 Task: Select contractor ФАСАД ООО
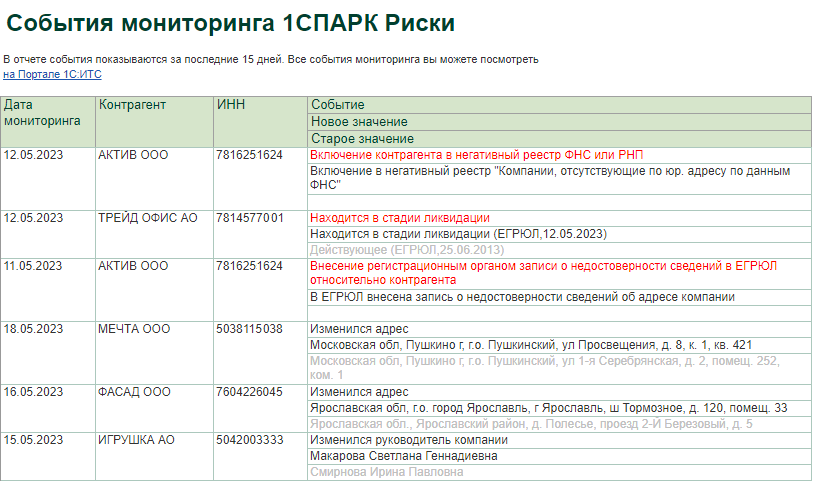(135, 392)
